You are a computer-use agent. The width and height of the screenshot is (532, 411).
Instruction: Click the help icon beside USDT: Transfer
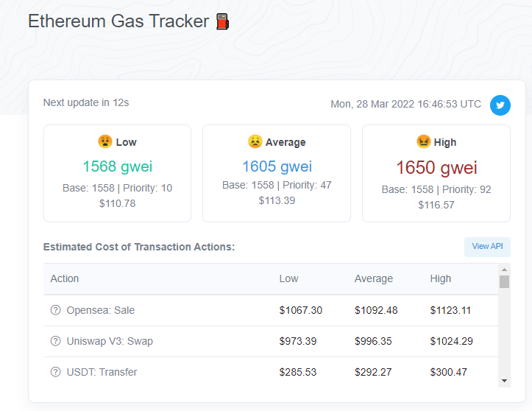pyautogui.click(x=55, y=372)
